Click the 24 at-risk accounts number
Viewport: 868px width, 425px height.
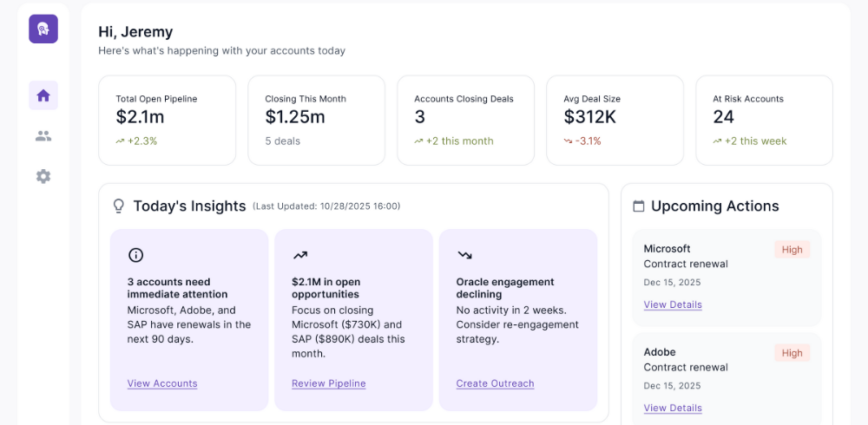coord(724,117)
